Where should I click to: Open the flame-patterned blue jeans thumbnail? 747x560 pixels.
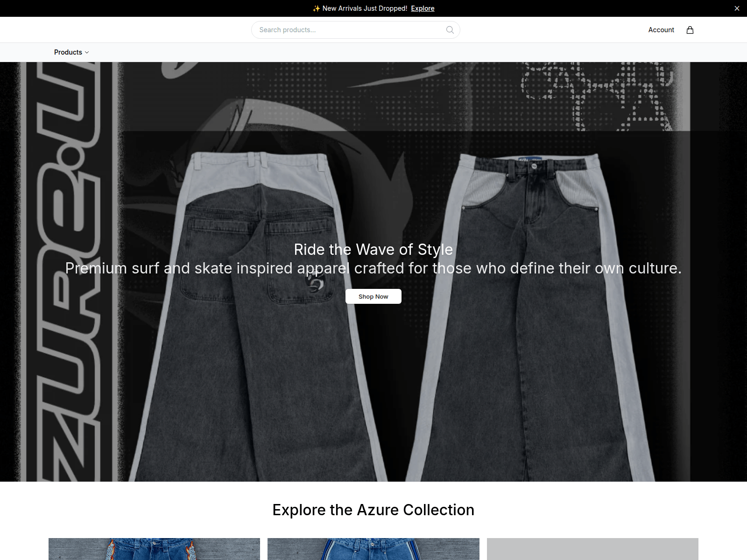click(154, 549)
